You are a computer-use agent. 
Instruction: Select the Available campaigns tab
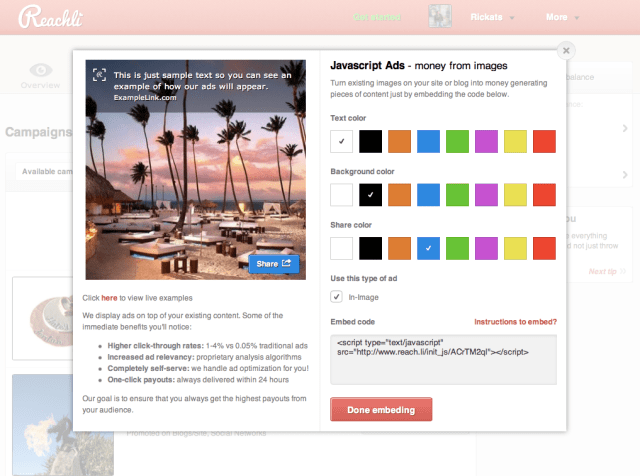[44, 171]
